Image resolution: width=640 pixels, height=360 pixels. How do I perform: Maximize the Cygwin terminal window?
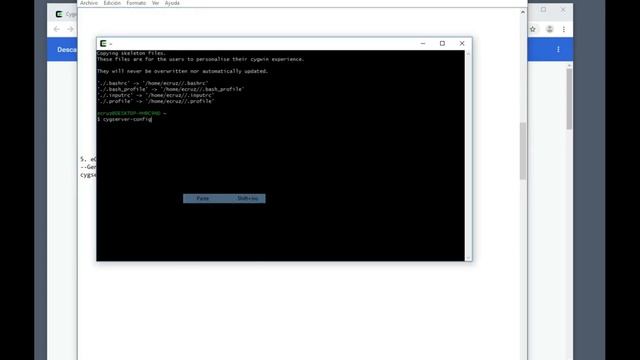tap(442, 43)
